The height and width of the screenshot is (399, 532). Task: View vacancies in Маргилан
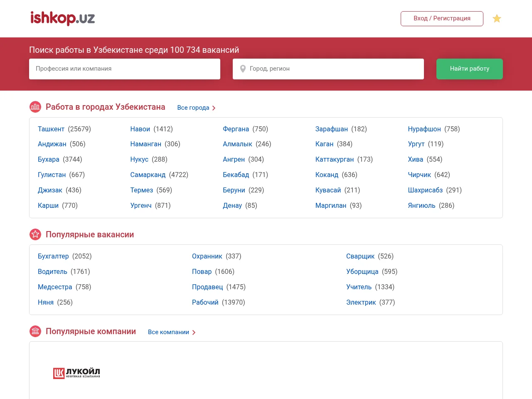pos(331,206)
